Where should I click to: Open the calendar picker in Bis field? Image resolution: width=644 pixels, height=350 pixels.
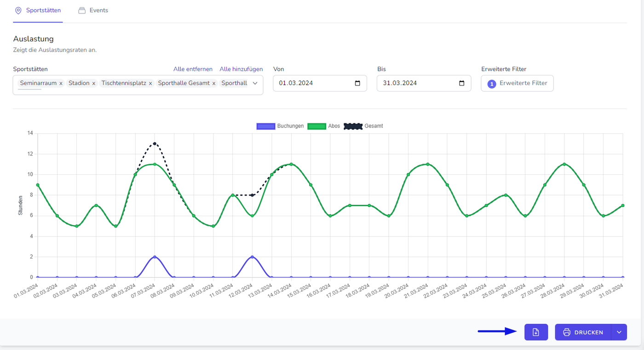(462, 83)
